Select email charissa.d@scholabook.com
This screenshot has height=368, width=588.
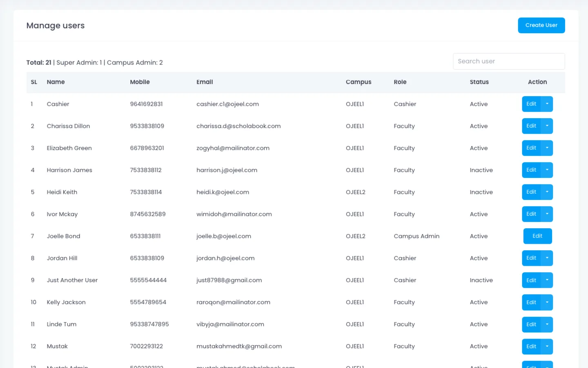click(x=238, y=126)
